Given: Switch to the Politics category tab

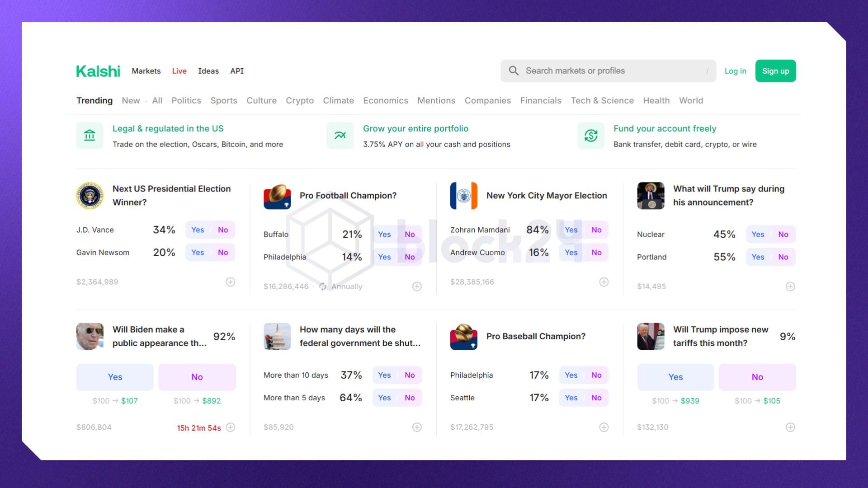Looking at the screenshot, I should (186, 101).
